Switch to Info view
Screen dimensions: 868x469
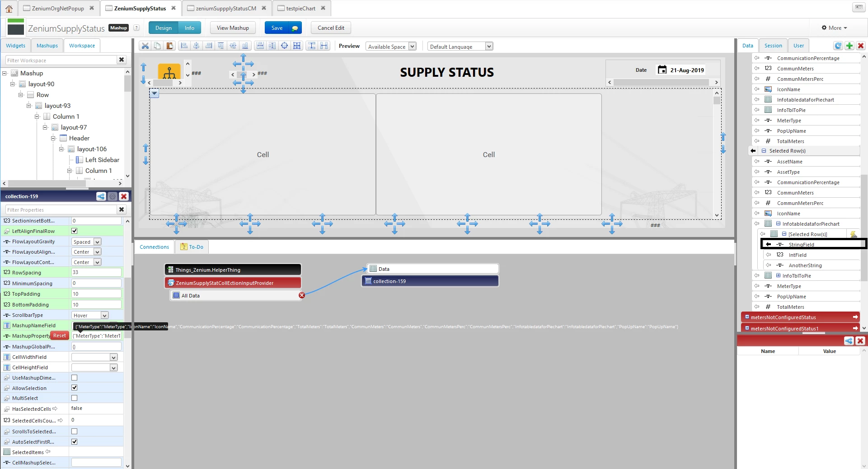189,28
